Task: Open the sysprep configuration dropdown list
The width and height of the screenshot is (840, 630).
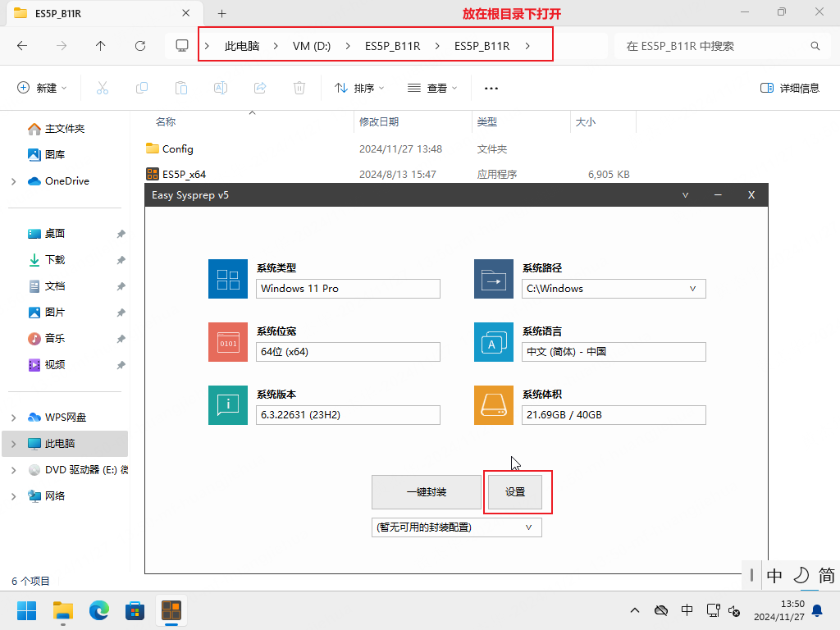Action: pyautogui.click(x=456, y=527)
